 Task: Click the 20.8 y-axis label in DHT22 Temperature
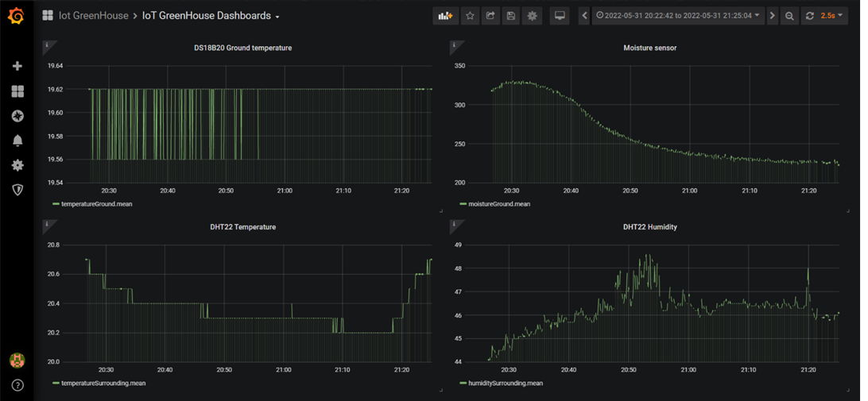point(54,245)
